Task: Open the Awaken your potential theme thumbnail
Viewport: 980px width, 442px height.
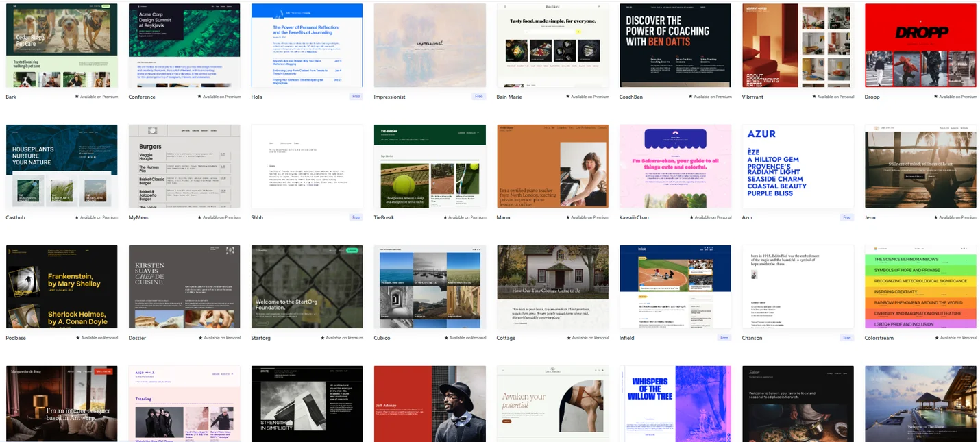Action: 552,404
